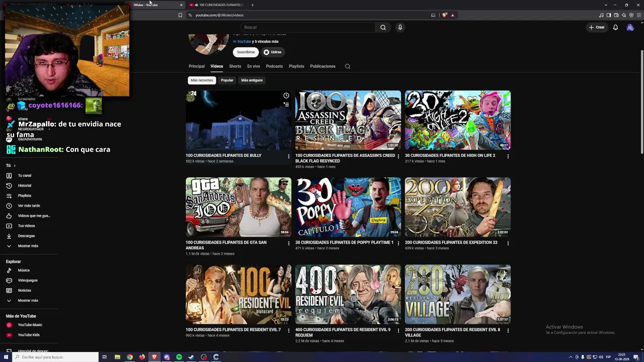
Task: Open the Podcasts channel tab
Action: (x=274, y=66)
